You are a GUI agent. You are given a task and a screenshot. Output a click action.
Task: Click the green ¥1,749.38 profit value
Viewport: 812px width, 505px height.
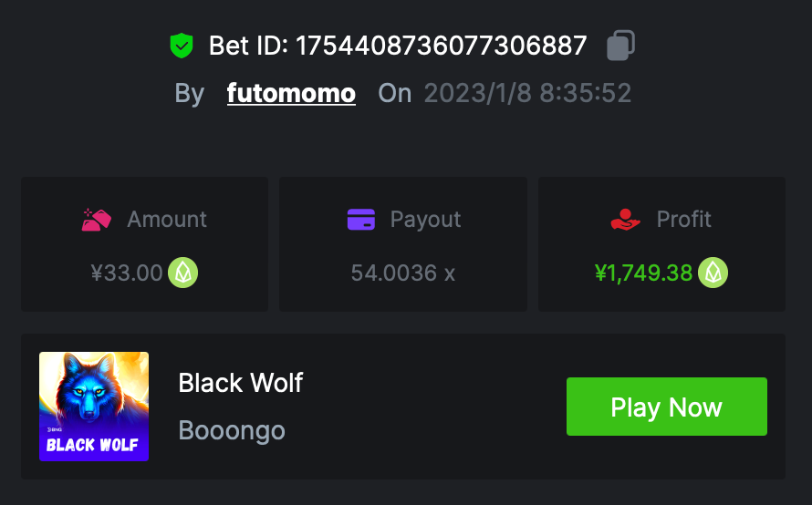coord(643,273)
